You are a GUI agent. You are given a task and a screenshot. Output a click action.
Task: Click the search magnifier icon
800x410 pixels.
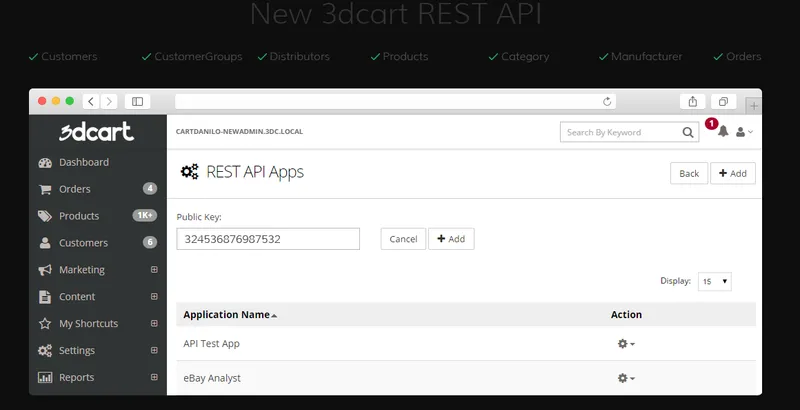(688, 133)
